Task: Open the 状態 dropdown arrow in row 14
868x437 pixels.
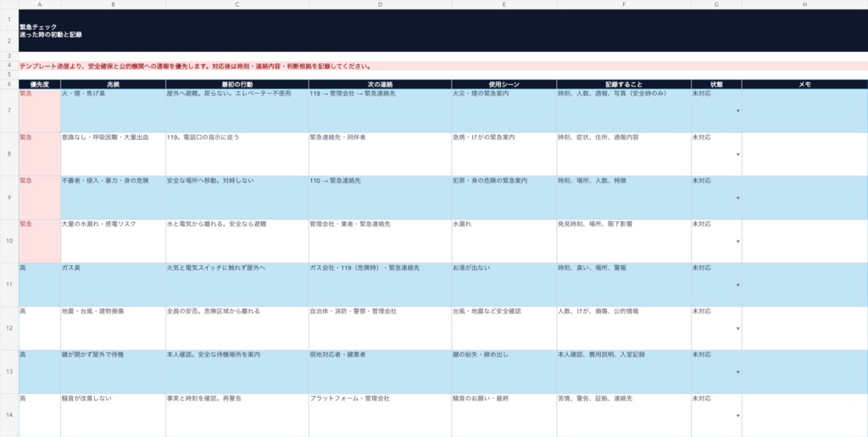Action: pos(737,416)
